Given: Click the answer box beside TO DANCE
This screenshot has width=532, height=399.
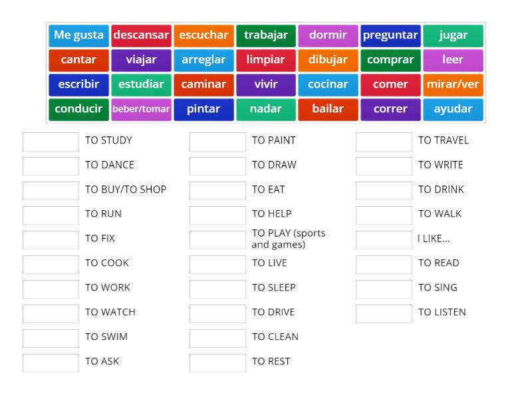Looking at the screenshot, I should tap(51, 166).
